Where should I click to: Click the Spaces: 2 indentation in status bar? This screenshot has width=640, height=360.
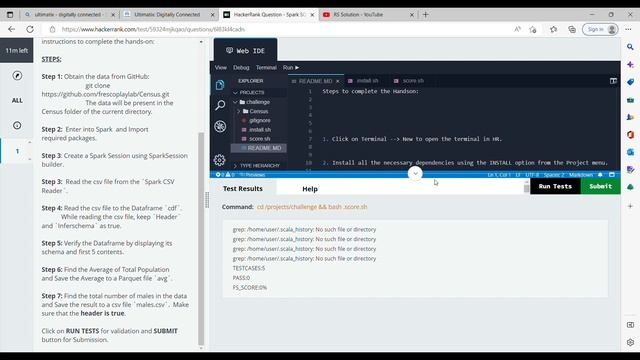point(553,175)
